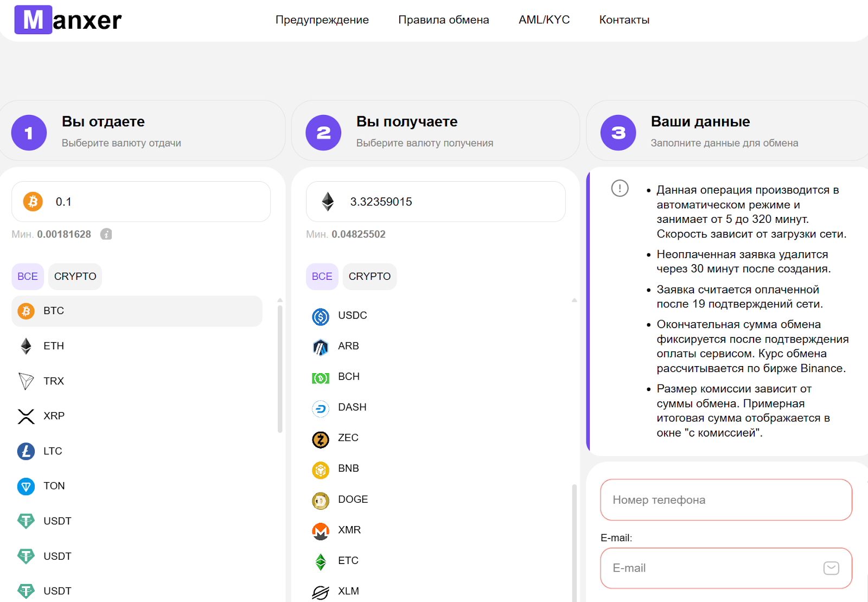Click the info icon beside minimum amount

point(106,234)
